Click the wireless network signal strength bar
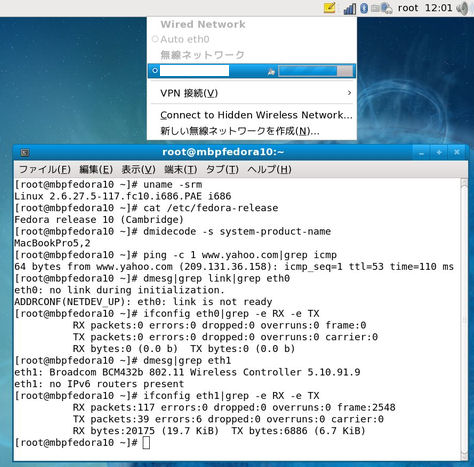Viewport: 474px width, 467px height. 315,71
